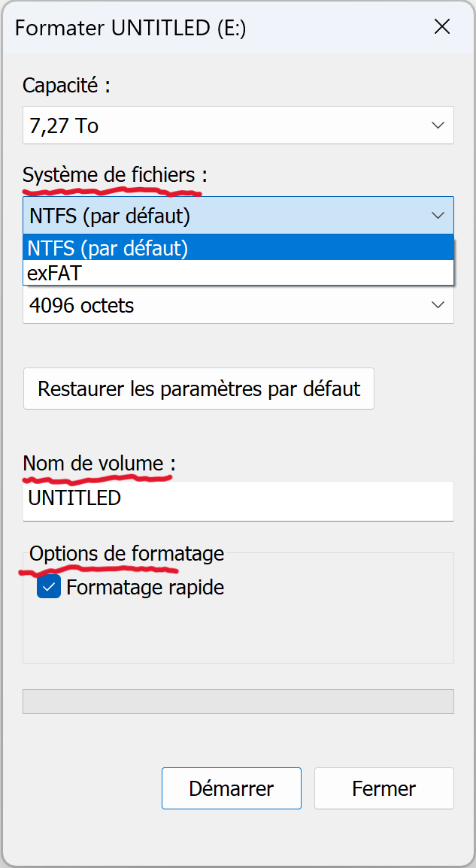Click Restaurer les paramètres par défaut
This screenshot has width=476, height=868.
coord(199,389)
